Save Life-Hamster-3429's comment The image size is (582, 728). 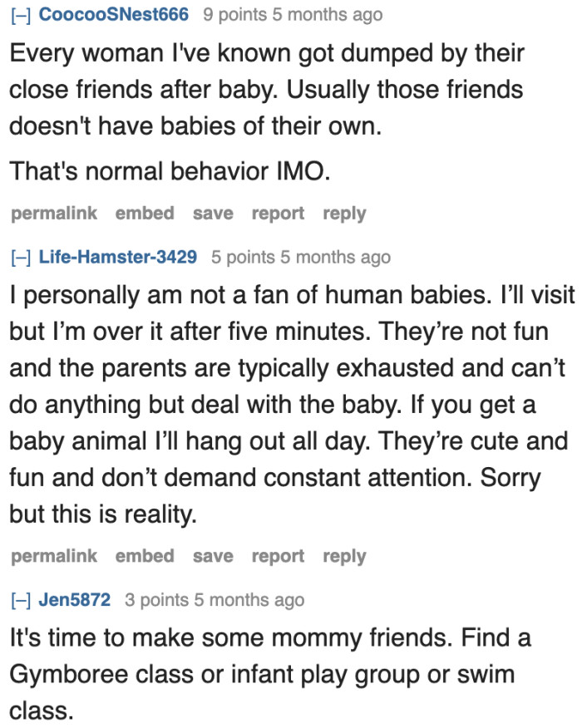pyautogui.click(x=212, y=556)
